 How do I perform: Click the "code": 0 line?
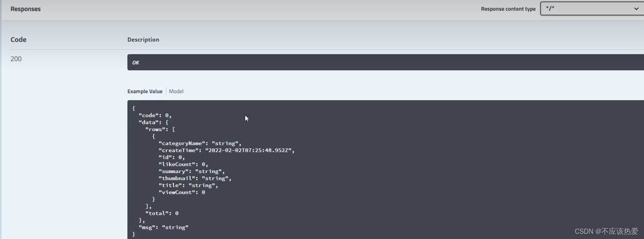155,115
